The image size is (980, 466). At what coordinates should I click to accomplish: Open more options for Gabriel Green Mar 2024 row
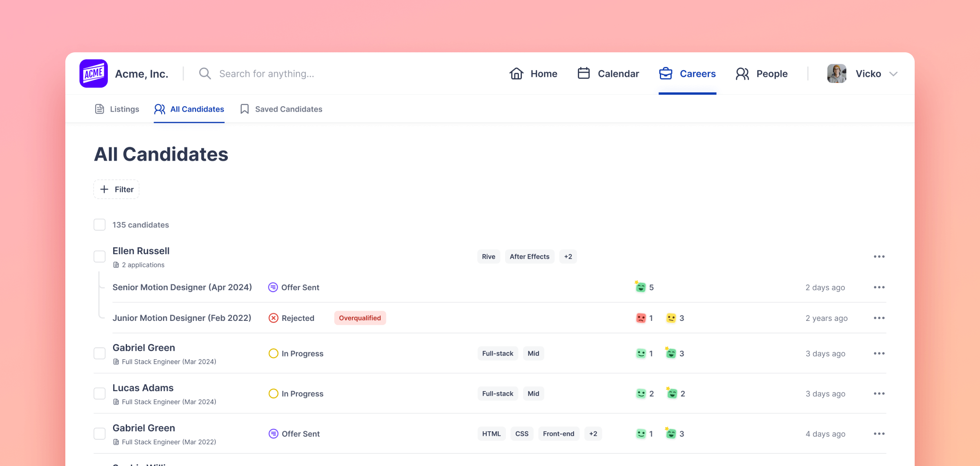(x=879, y=353)
